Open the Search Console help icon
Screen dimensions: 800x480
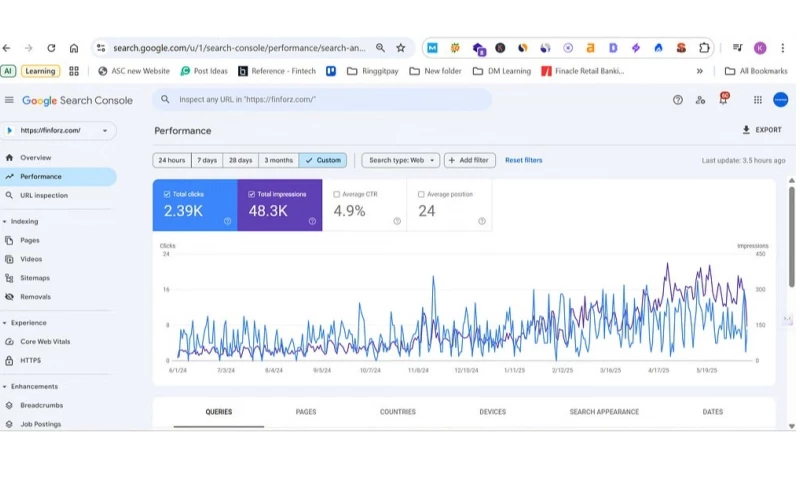678,100
